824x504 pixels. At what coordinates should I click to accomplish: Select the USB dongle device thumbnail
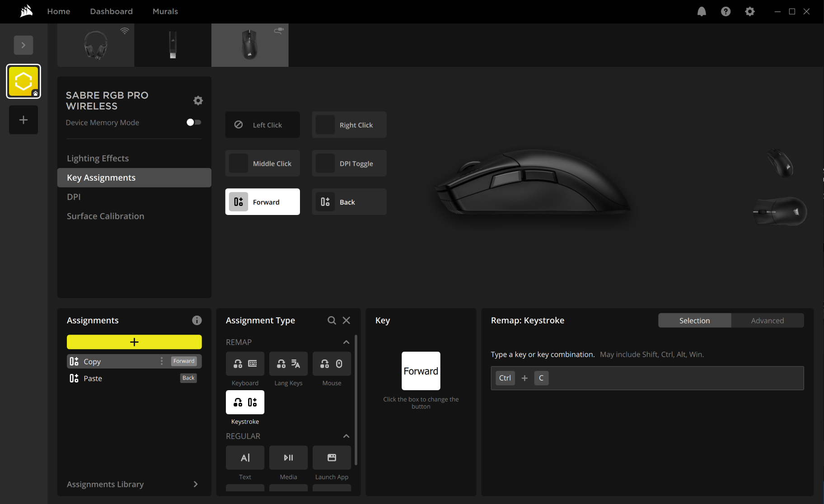coord(173,45)
